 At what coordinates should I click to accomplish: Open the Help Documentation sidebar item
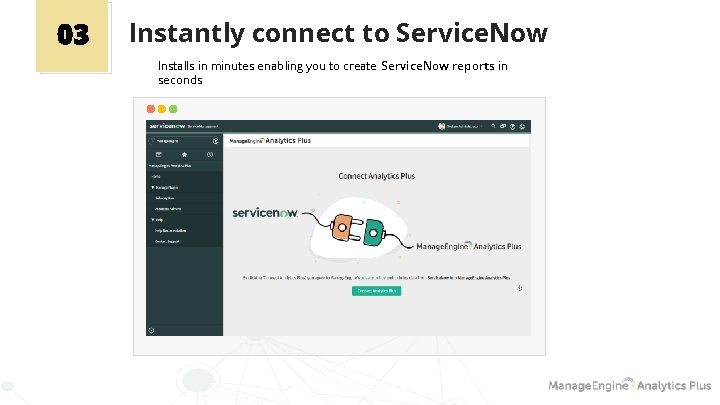pos(170,231)
